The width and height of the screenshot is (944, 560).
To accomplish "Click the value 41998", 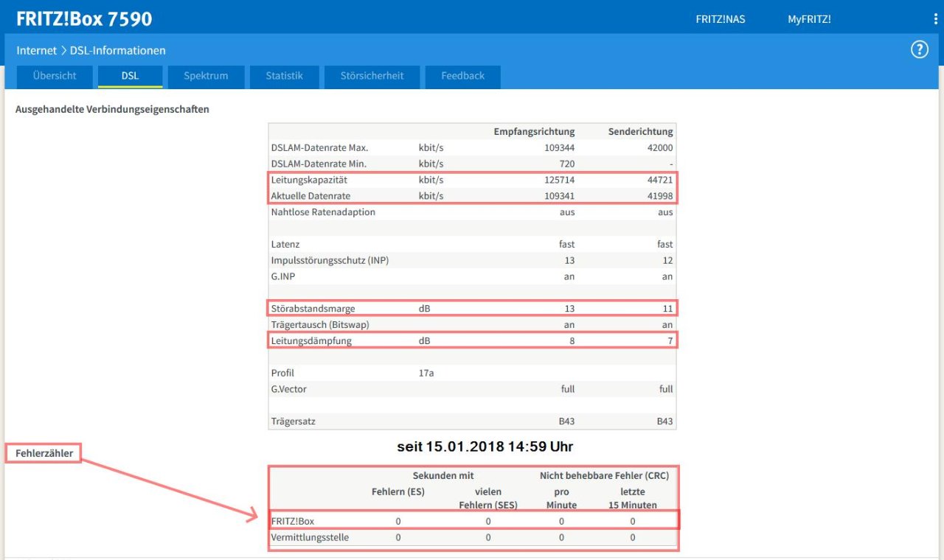I will tap(660, 196).
